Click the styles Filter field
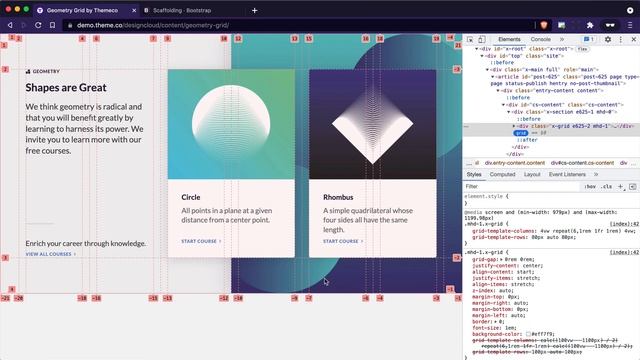Image resolution: width=640 pixels, height=360 pixels. coord(522,187)
